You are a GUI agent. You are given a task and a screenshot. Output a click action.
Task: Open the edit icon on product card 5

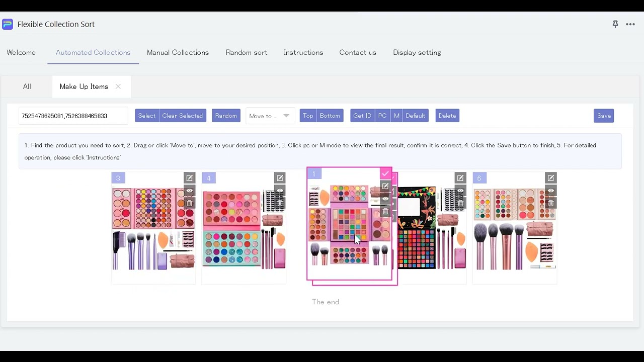(x=460, y=178)
